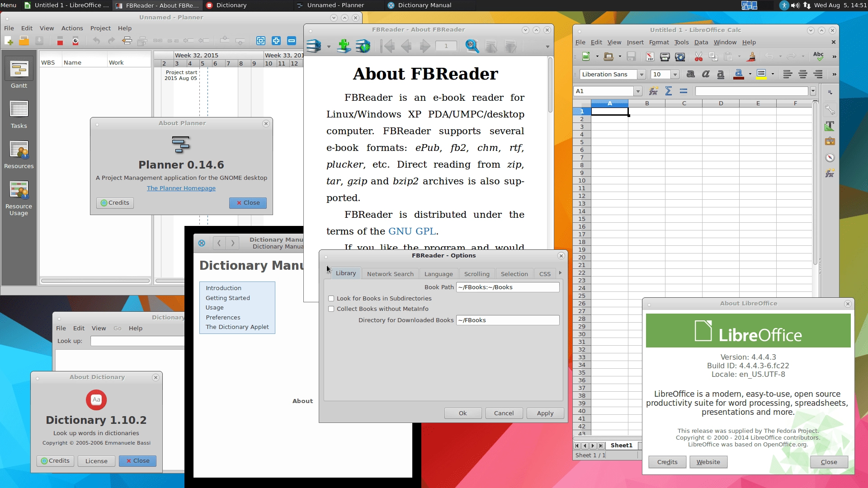Switch to Scrolling tab in FBReader Options
Viewport: 868px width, 488px height.
coord(476,274)
